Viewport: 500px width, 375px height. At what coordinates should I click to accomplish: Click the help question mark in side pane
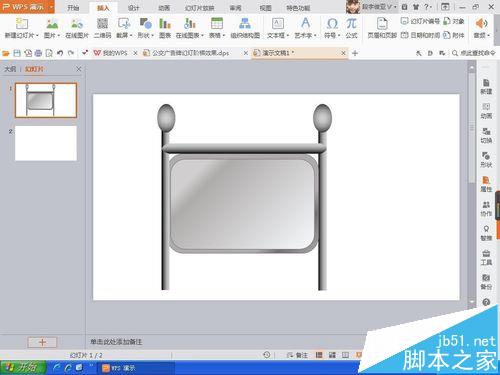point(486,302)
